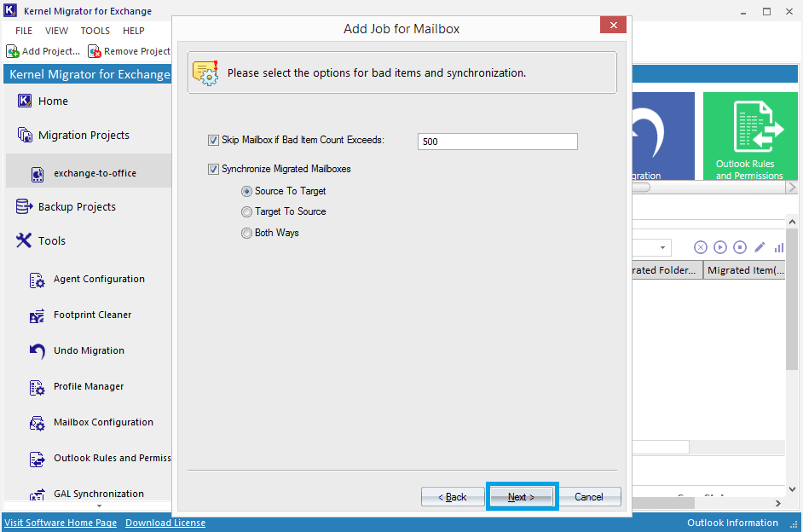Open the VIEW menu
This screenshot has height=532, width=803.
coord(56,31)
